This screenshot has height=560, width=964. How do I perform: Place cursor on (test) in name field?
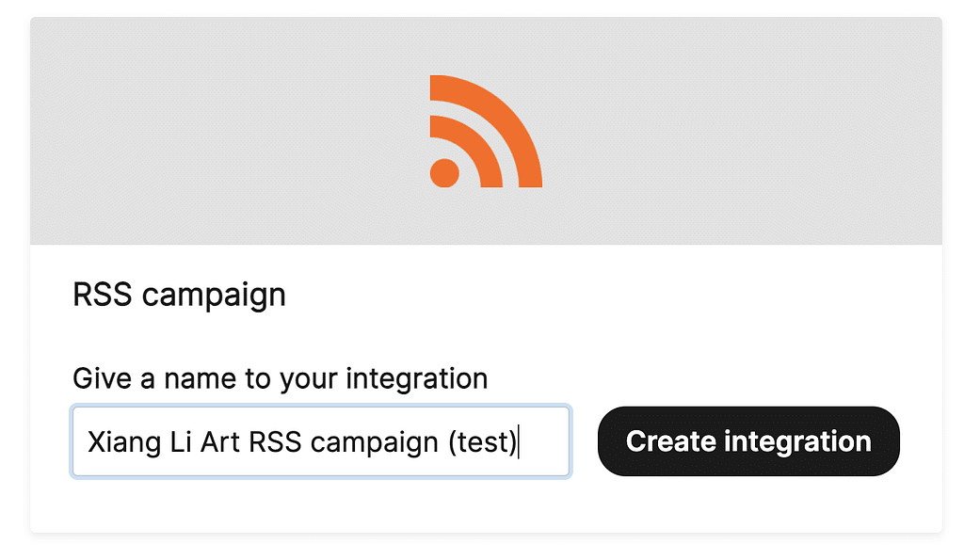click(483, 441)
